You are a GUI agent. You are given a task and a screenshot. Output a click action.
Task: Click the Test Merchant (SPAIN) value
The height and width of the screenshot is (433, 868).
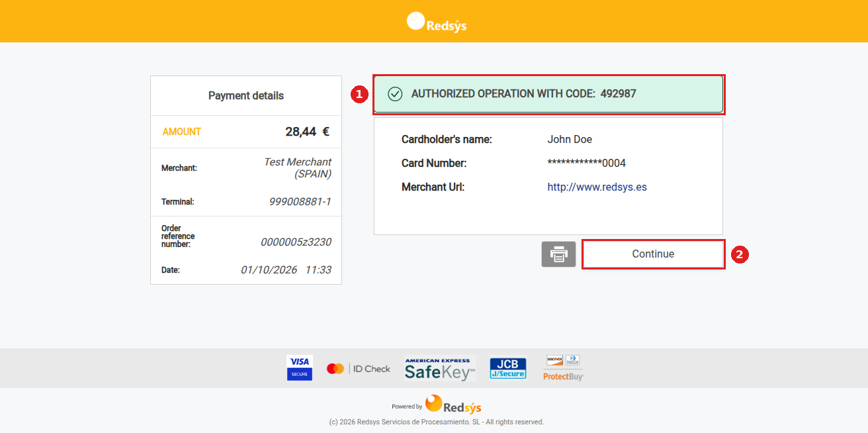(297, 168)
